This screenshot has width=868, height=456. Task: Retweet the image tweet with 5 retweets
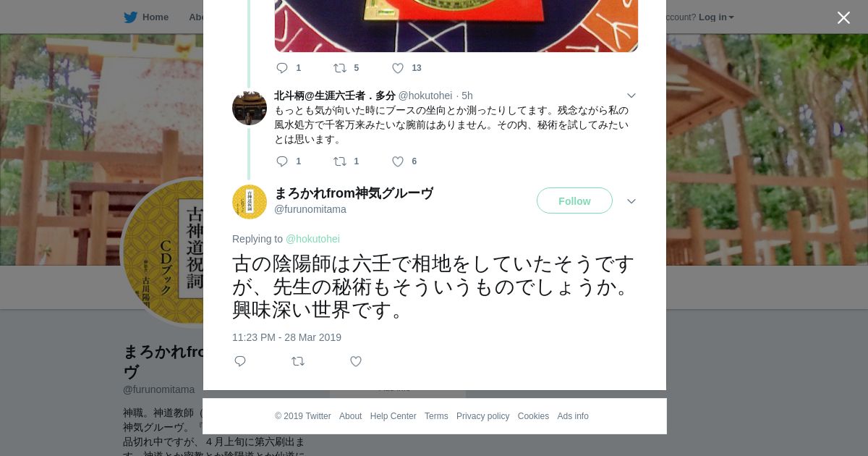pos(340,68)
